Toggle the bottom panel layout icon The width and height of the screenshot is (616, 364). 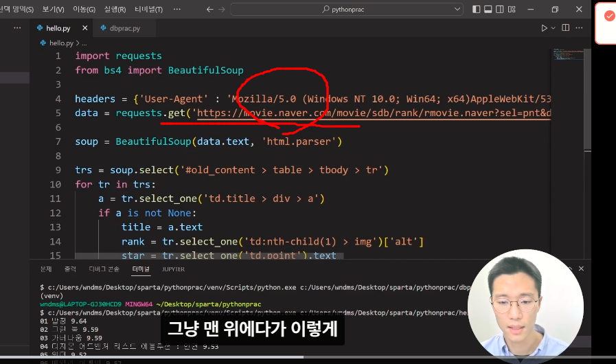[x=488, y=9]
